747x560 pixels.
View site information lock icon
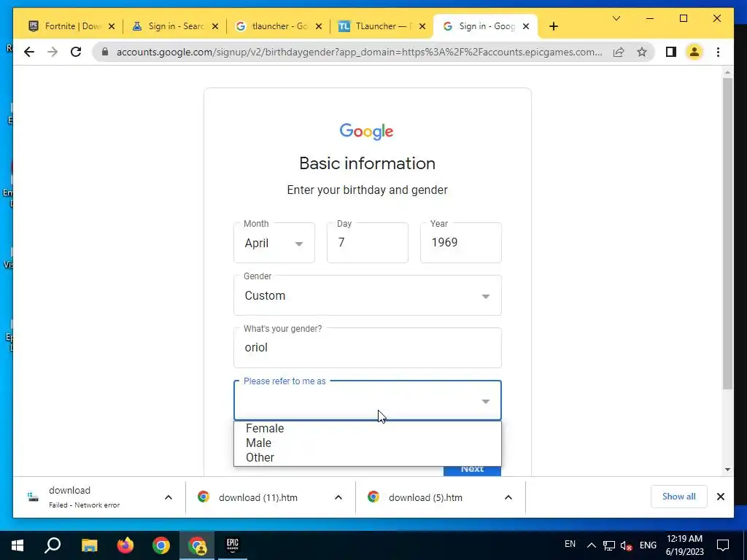pos(105,52)
